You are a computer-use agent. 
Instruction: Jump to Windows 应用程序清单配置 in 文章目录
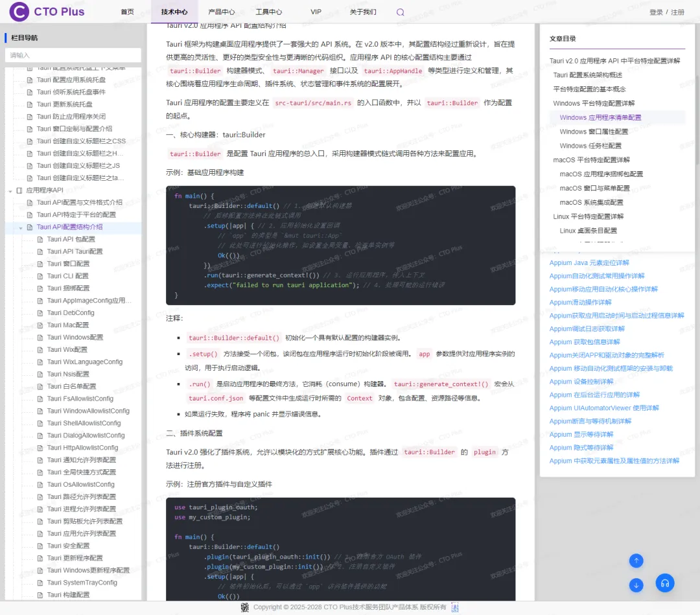pos(600,117)
